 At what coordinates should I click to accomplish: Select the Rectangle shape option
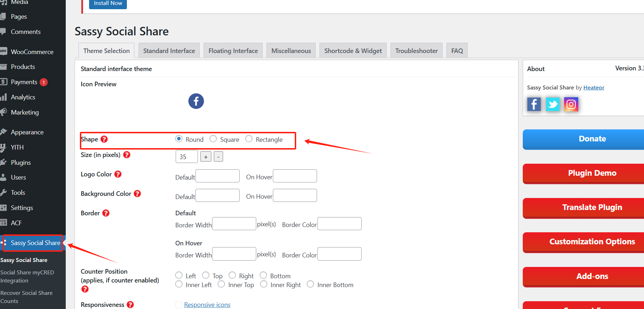click(249, 139)
